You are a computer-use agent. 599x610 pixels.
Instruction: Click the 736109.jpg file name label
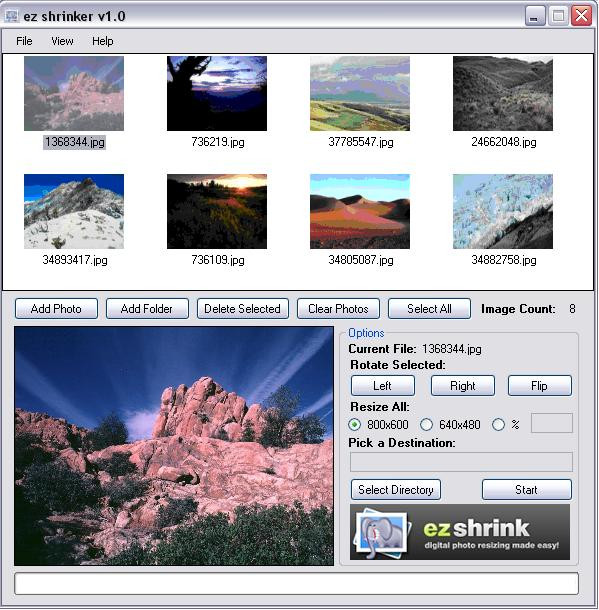click(218, 260)
